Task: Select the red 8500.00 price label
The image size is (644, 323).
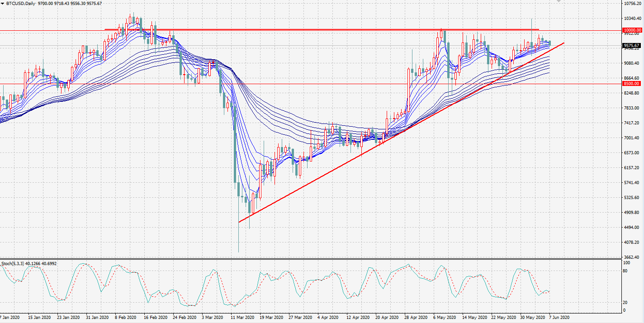Action: point(631,84)
